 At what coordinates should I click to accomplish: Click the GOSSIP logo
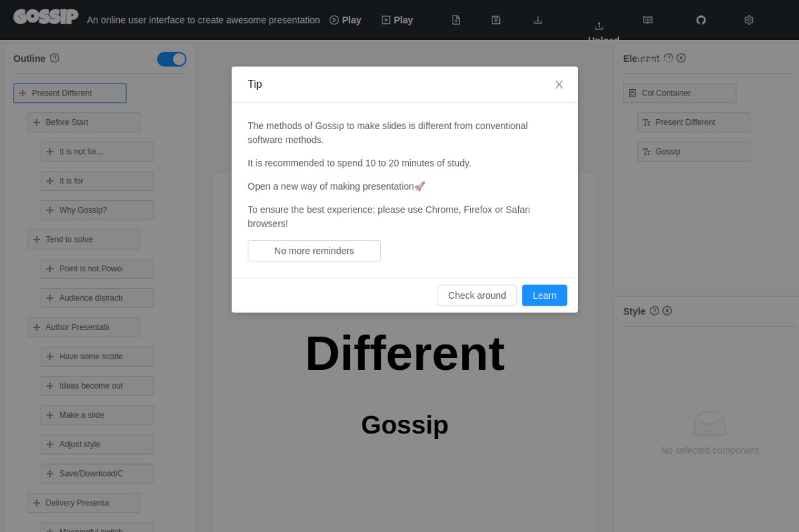coord(46,17)
